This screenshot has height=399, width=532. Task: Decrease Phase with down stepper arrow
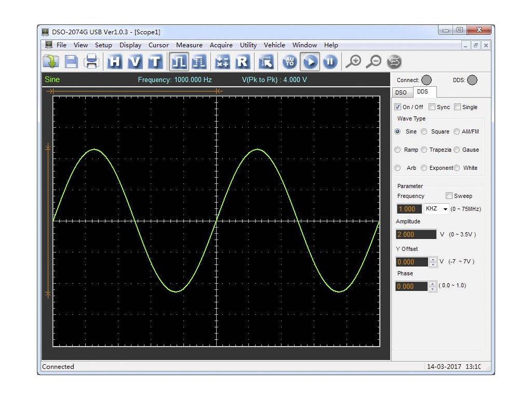pyautogui.click(x=433, y=289)
